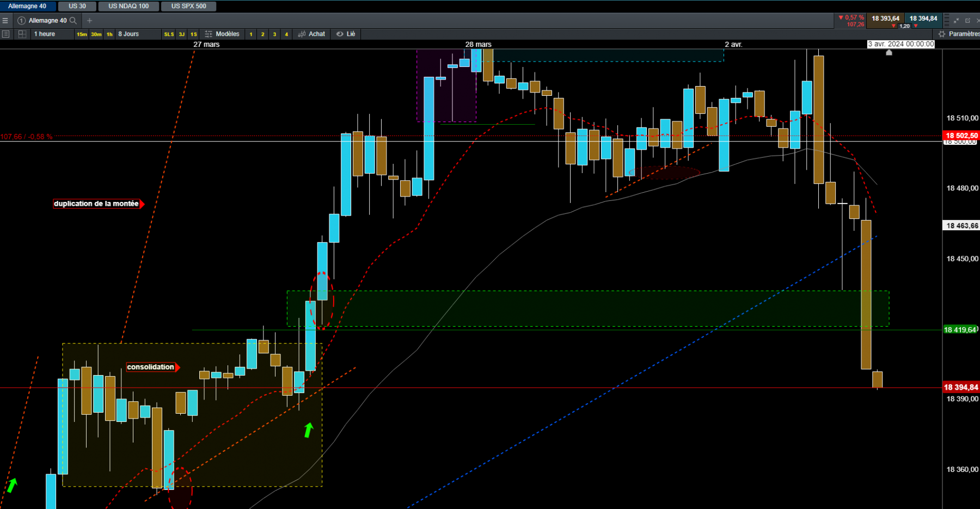This screenshot has width=980, height=509.
Task: Pop out chart with external window icon
Action: coord(967,21)
